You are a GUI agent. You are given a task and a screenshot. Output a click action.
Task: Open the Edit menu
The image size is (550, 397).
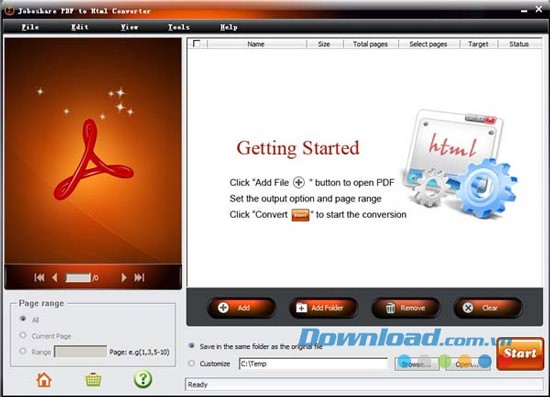click(x=80, y=27)
